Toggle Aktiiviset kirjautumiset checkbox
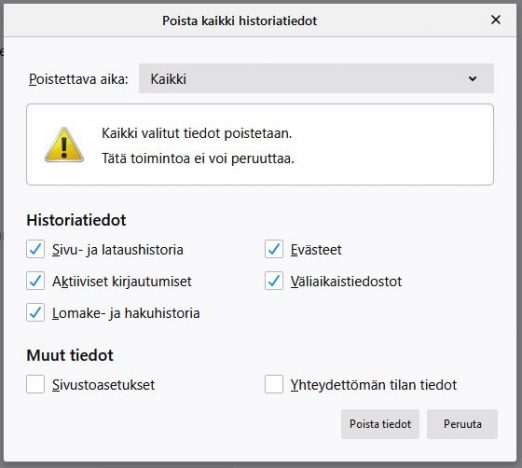The image size is (522, 468). pos(35,281)
